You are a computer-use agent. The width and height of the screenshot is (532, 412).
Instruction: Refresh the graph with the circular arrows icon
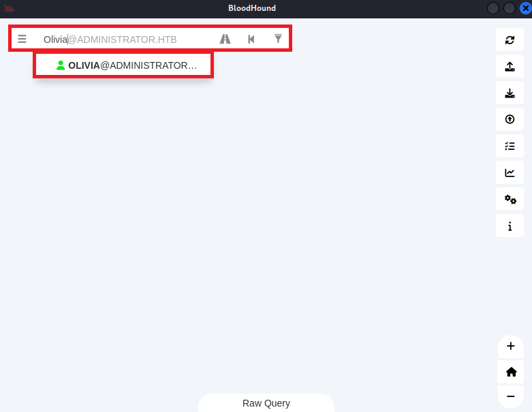[x=510, y=39]
